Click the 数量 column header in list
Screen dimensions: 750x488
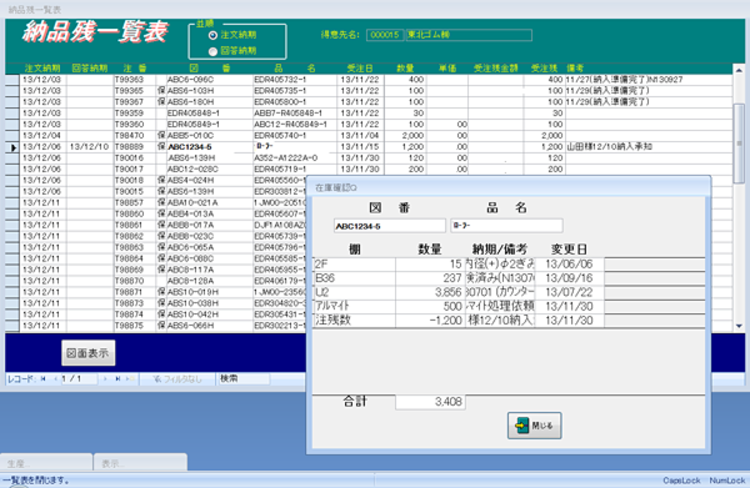point(406,68)
